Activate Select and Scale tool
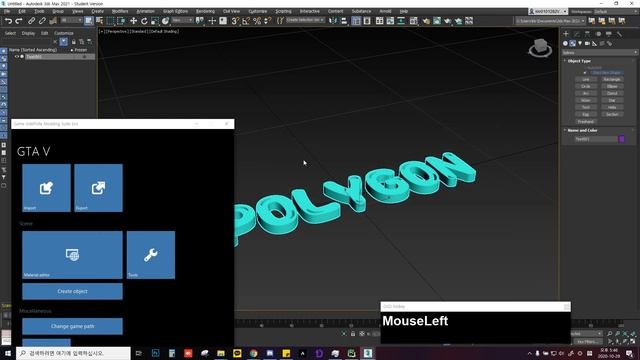The width and height of the screenshot is (640, 360). click(x=155, y=20)
